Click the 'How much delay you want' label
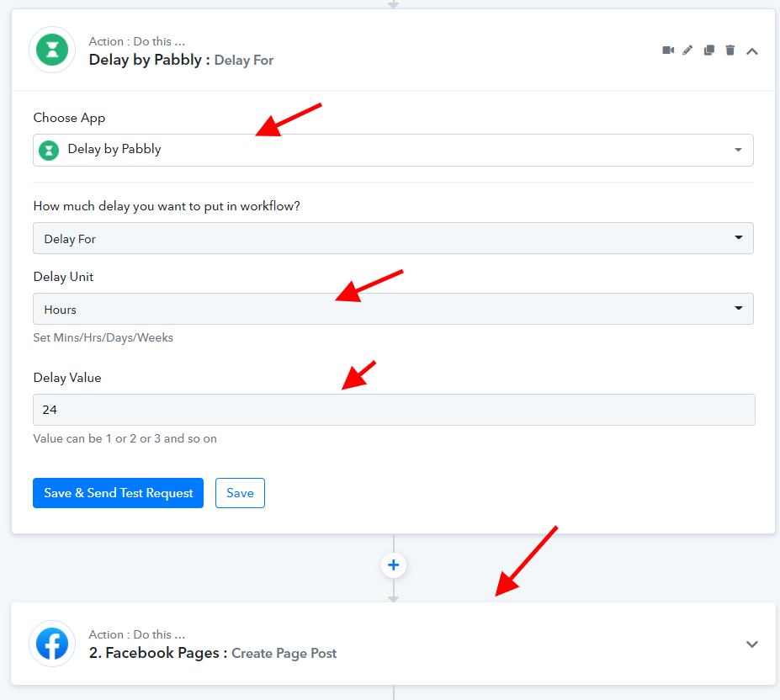 pyautogui.click(x=167, y=206)
